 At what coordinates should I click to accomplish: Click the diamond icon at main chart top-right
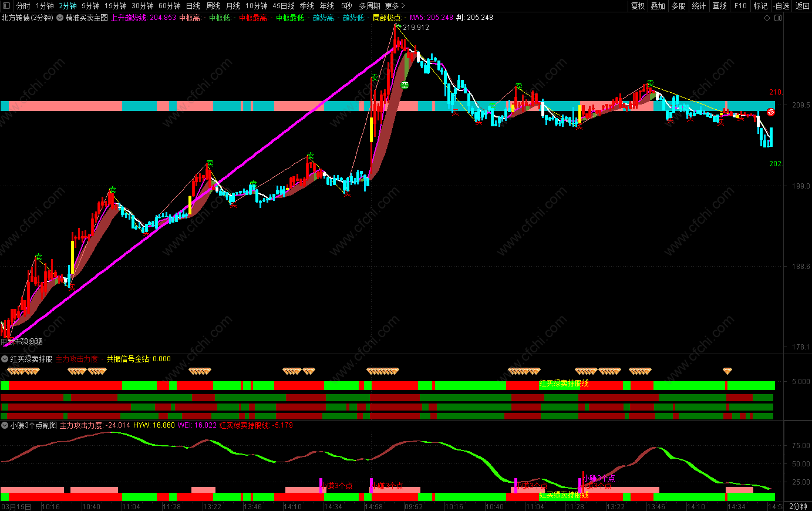coord(767,18)
